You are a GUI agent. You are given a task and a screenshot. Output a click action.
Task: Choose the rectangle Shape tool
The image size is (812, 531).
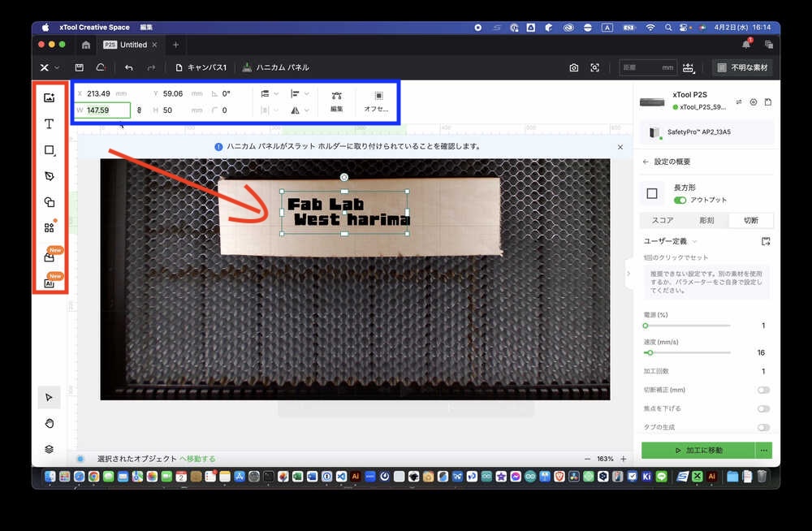50,150
